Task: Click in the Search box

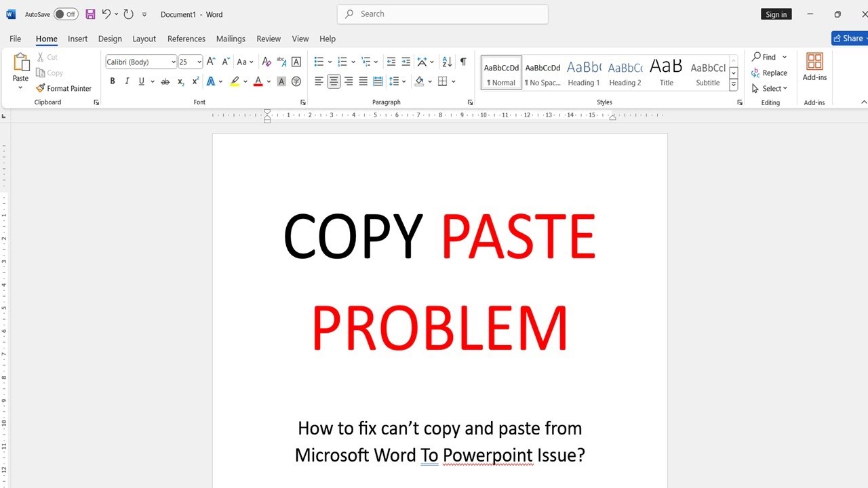Action: pyautogui.click(x=443, y=14)
